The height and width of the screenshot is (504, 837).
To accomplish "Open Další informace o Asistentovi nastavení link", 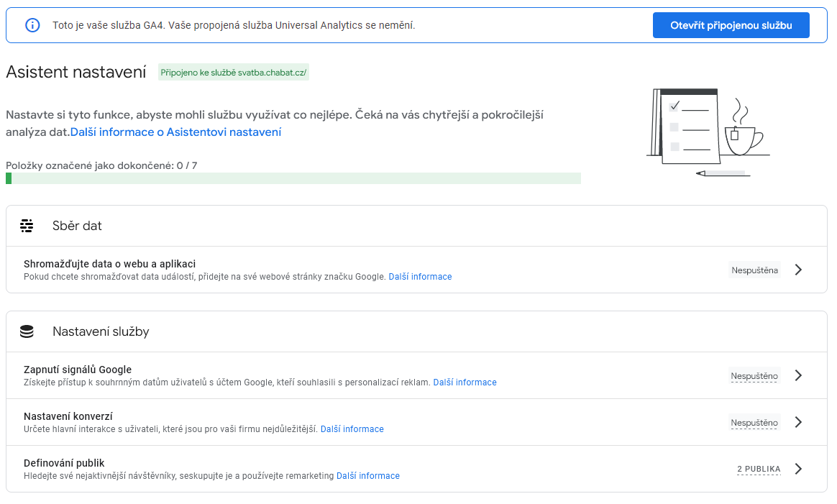I will click(175, 132).
